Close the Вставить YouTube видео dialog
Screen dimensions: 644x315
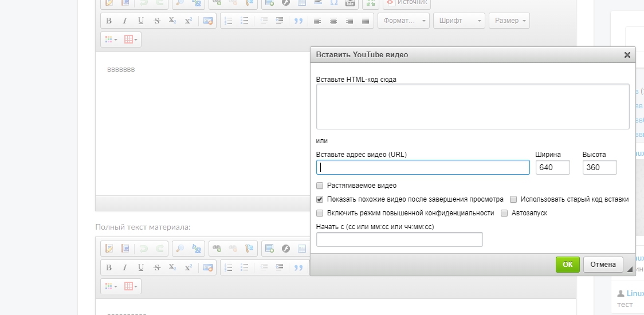(x=627, y=54)
